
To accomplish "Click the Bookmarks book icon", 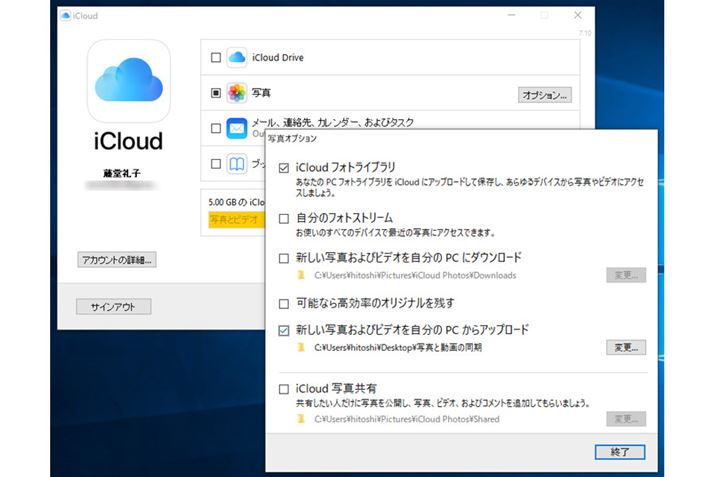I will coord(237,164).
